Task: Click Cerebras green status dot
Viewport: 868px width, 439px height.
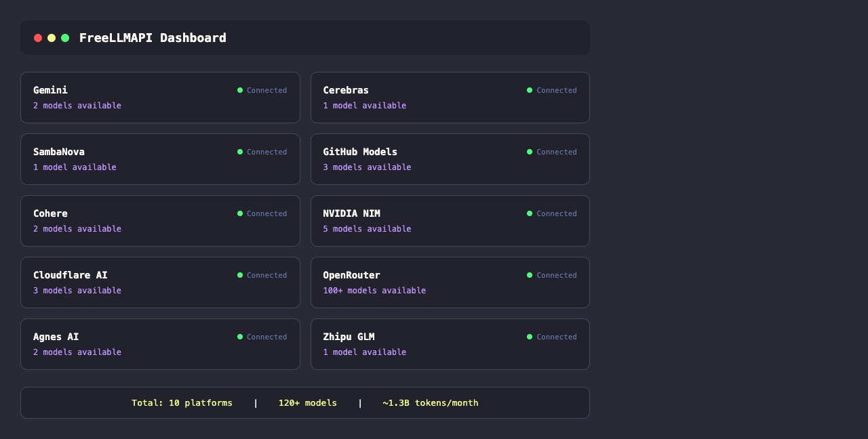Action: [530, 90]
